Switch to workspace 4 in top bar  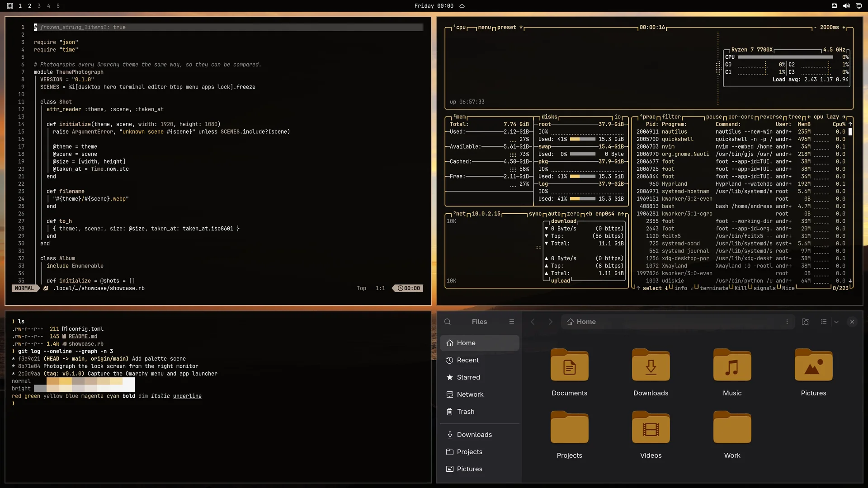coord(48,6)
